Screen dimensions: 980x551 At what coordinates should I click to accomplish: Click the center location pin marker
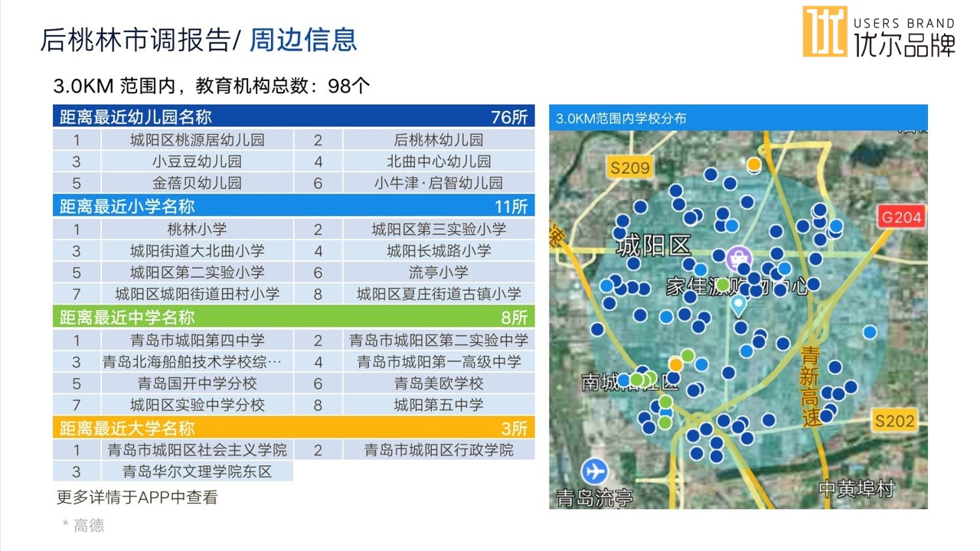pos(738,307)
